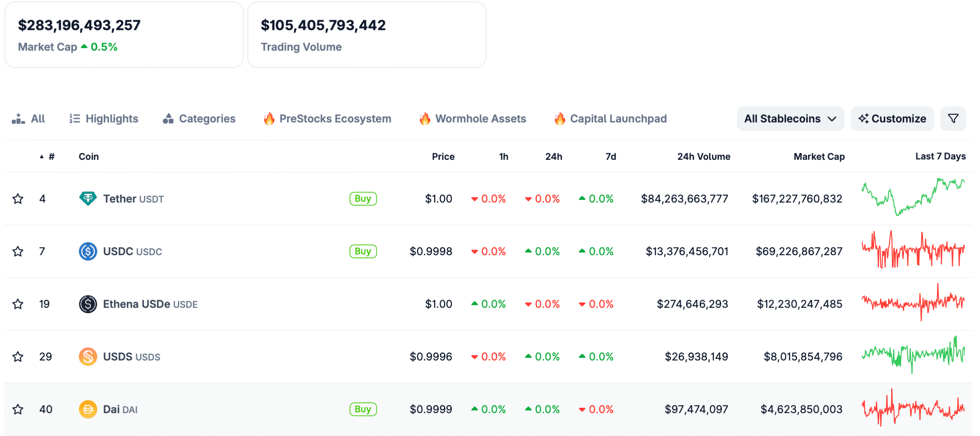The image size is (980, 436).
Task: Click the Highlights numbered-list icon
Action: [75, 118]
